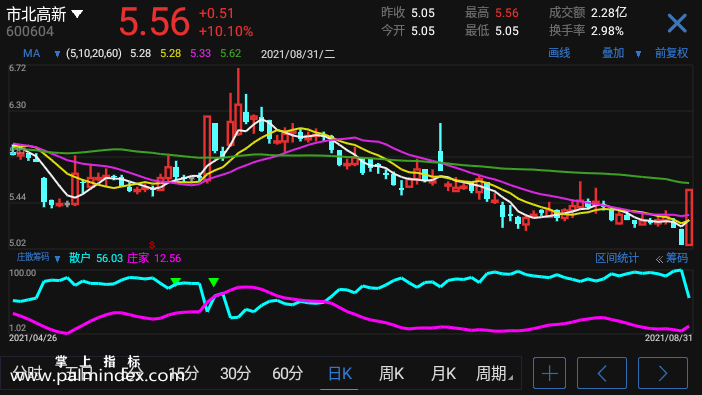Viewport: 702px width, 395px height.
Task: Click 庄家 value 12.56
Action: (x=167, y=258)
